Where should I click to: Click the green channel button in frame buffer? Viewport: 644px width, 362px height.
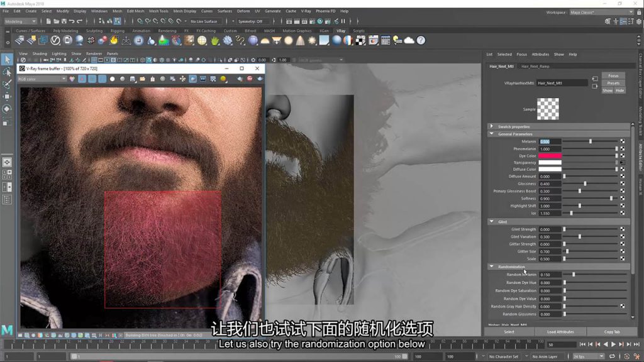92,79
